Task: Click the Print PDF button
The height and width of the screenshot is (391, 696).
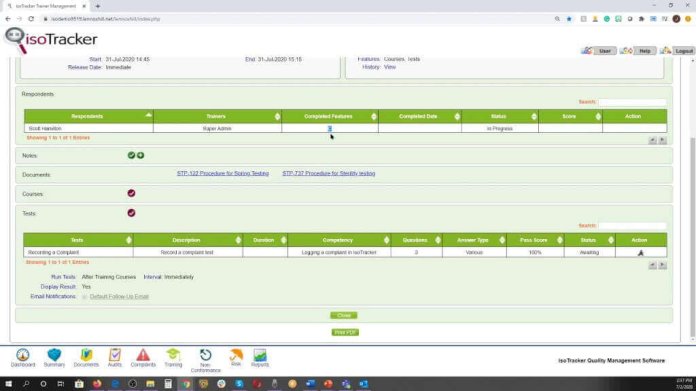Action: click(345, 332)
